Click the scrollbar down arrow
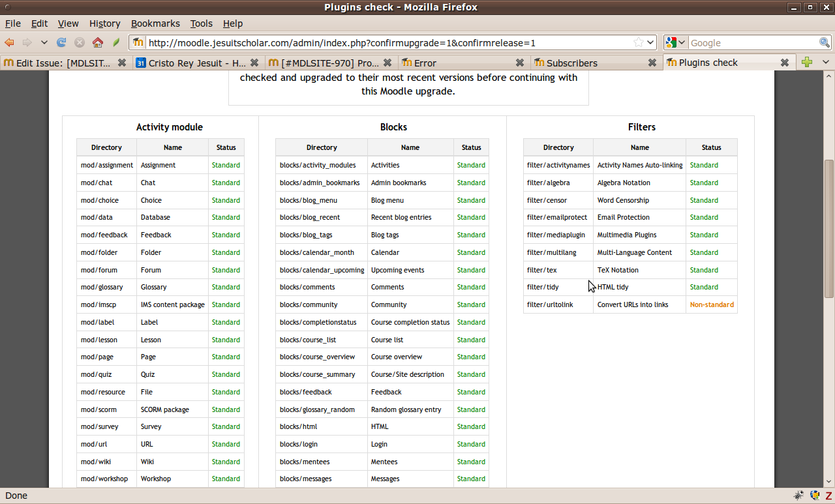This screenshot has height=504, width=835. click(829, 482)
